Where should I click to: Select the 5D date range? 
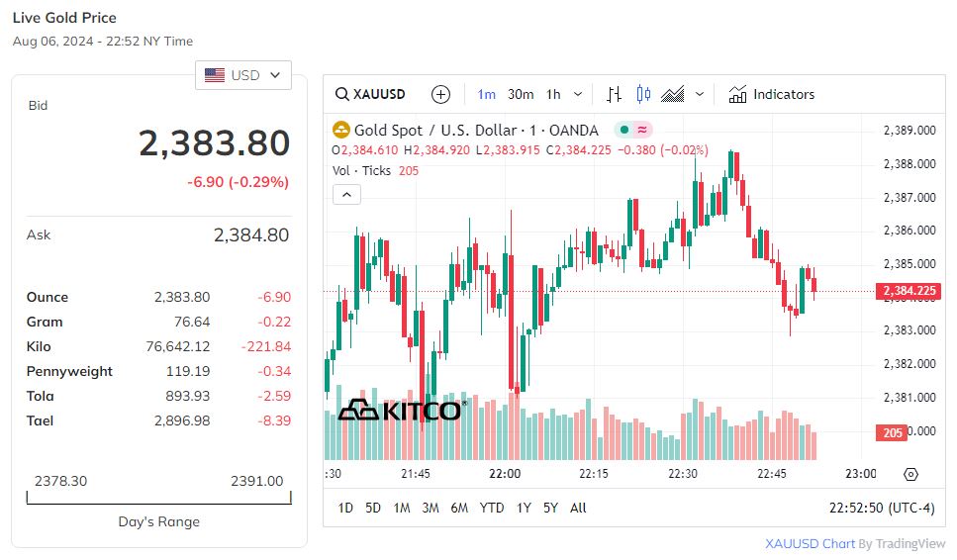pyautogui.click(x=373, y=508)
